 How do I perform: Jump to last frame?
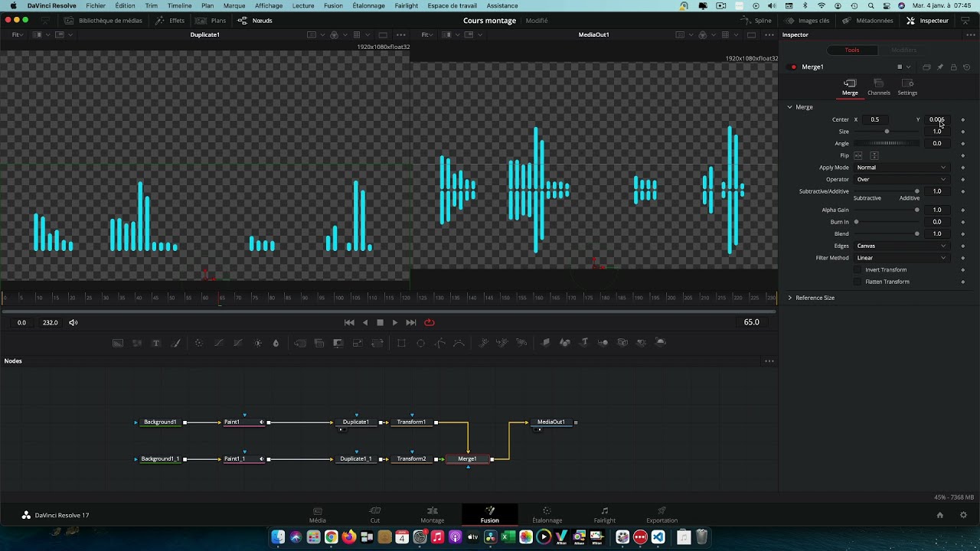click(411, 323)
